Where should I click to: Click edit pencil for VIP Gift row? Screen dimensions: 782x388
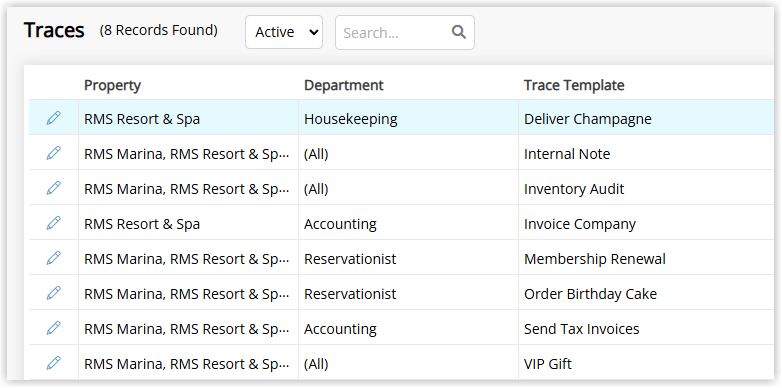coord(53,363)
